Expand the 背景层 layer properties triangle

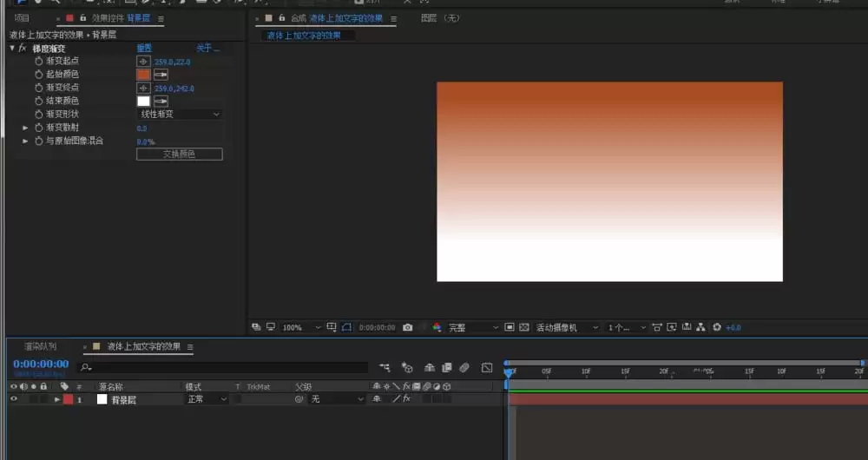pos(57,399)
